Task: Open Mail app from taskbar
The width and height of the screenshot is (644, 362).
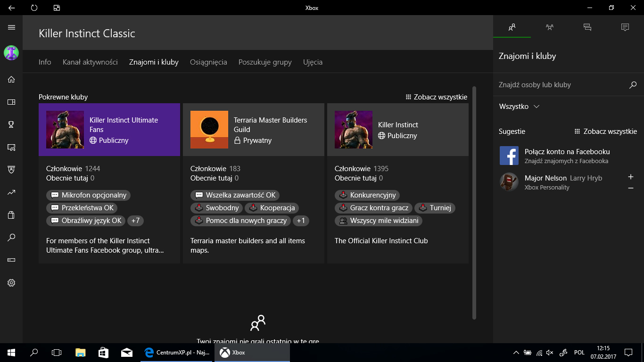Action: click(126, 352)
